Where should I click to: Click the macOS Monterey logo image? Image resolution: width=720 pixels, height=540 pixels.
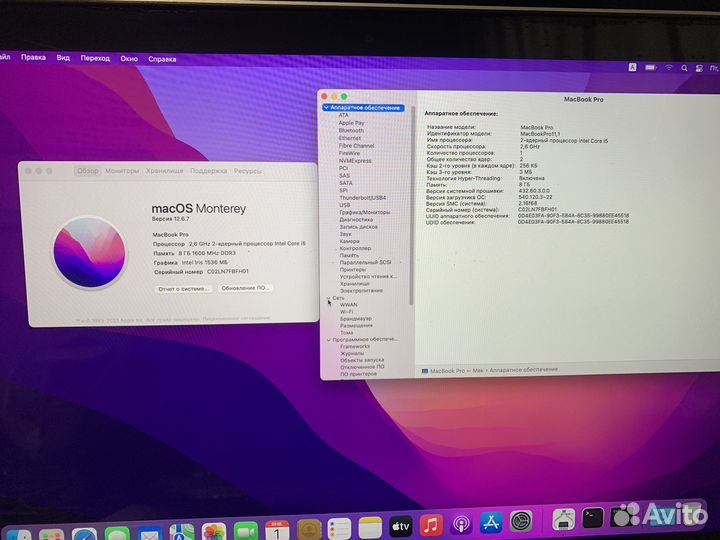(90, 253)
